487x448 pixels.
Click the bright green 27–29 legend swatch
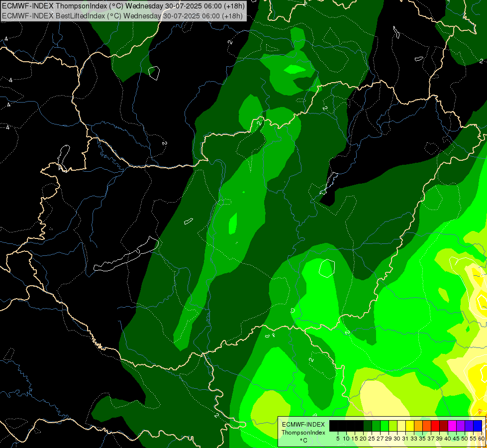coord(385,426)
